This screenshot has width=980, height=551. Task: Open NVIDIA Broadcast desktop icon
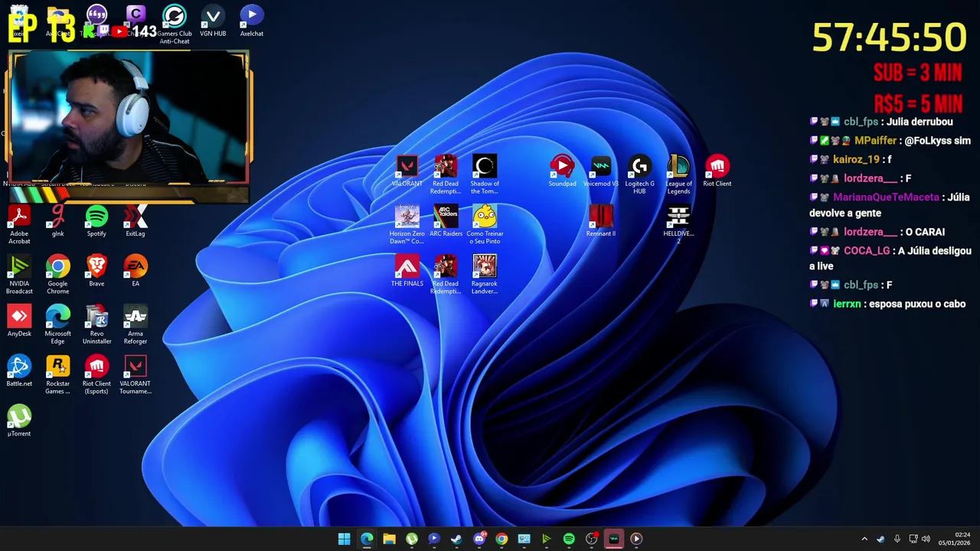pos(19,275)
